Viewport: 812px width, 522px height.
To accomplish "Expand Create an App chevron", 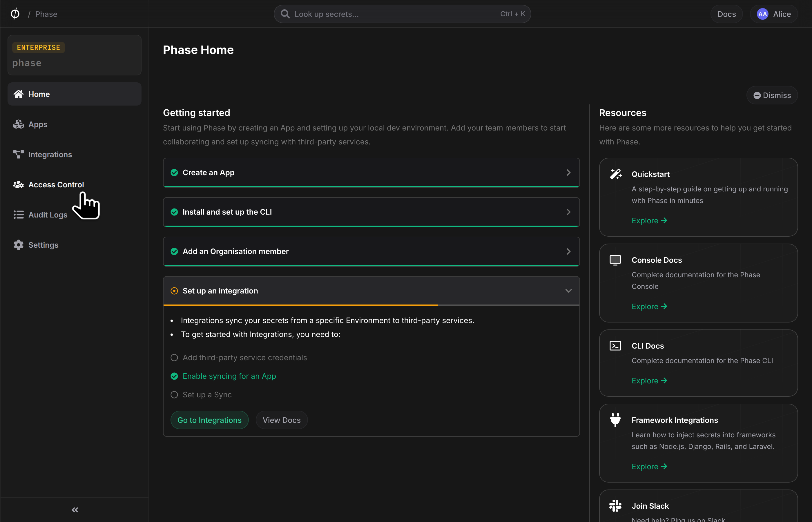I will (569, 173).
